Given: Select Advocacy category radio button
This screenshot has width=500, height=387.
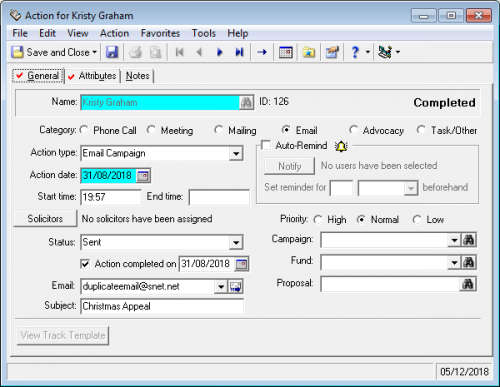Looking at the screenshot, I should click(353, 130).
